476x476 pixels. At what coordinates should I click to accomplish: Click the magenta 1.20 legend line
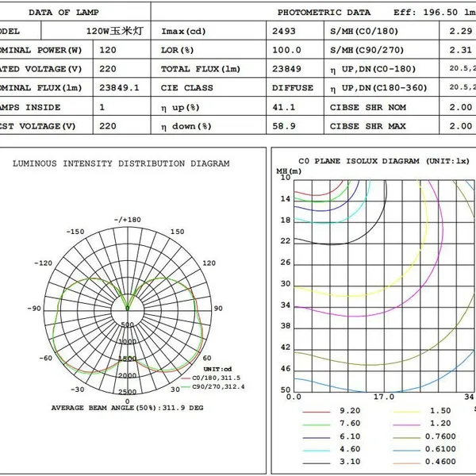click(x=406, y=424)
